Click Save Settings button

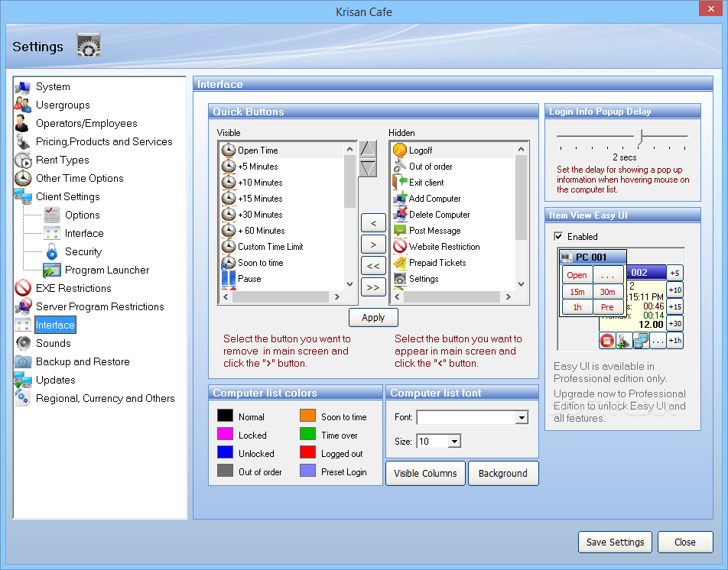click(615, 542)
